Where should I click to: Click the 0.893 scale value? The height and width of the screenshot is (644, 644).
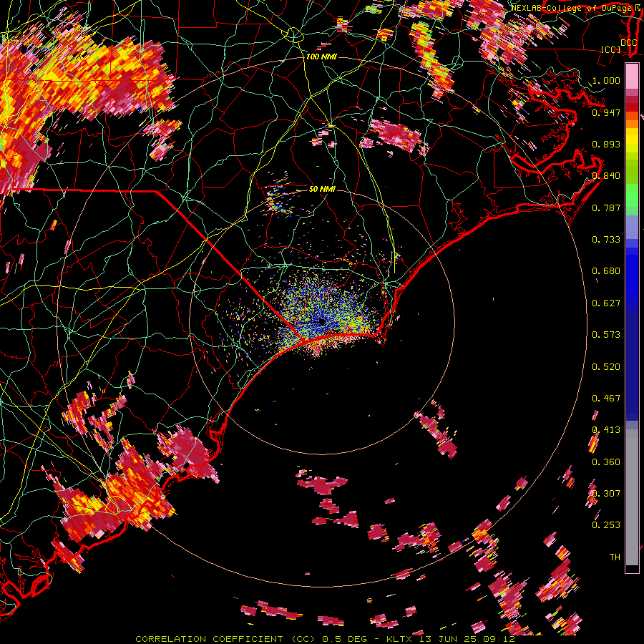[606, 144]
